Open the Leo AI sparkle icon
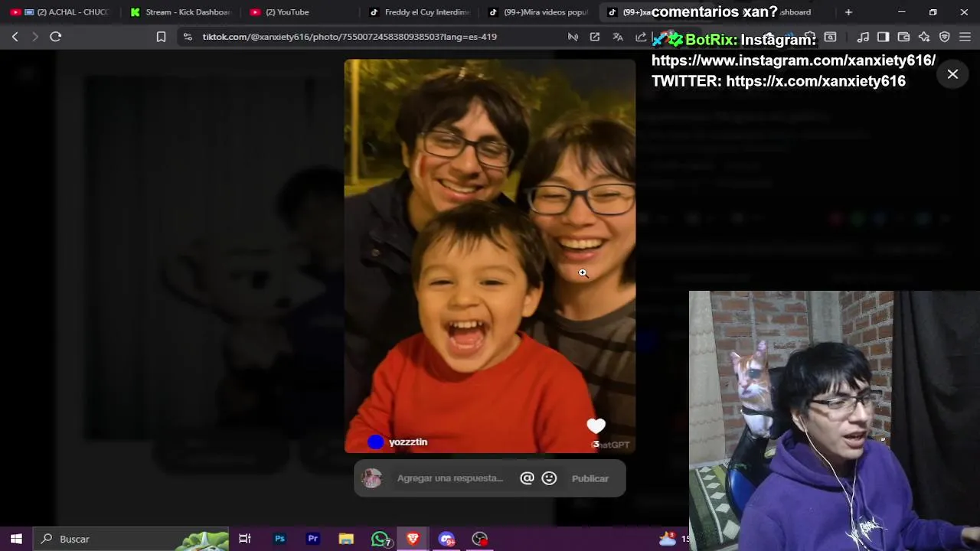980x551 pixels. click(924, 37)
